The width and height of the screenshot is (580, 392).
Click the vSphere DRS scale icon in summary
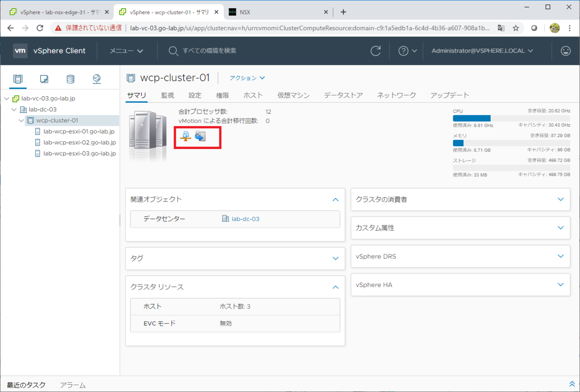pyautogui.click(x=186, y=136)
